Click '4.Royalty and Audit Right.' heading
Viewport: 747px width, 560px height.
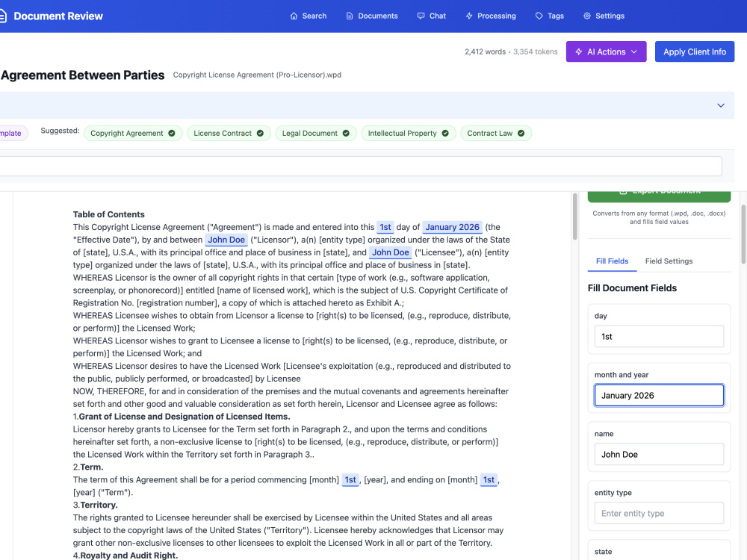(x=125, y=556)
